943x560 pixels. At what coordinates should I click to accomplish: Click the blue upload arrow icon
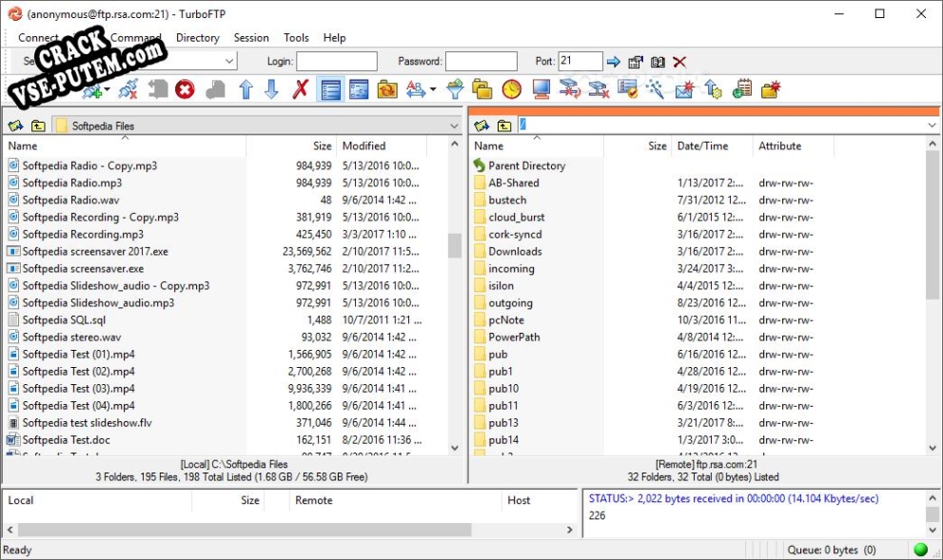click(246, 89)
